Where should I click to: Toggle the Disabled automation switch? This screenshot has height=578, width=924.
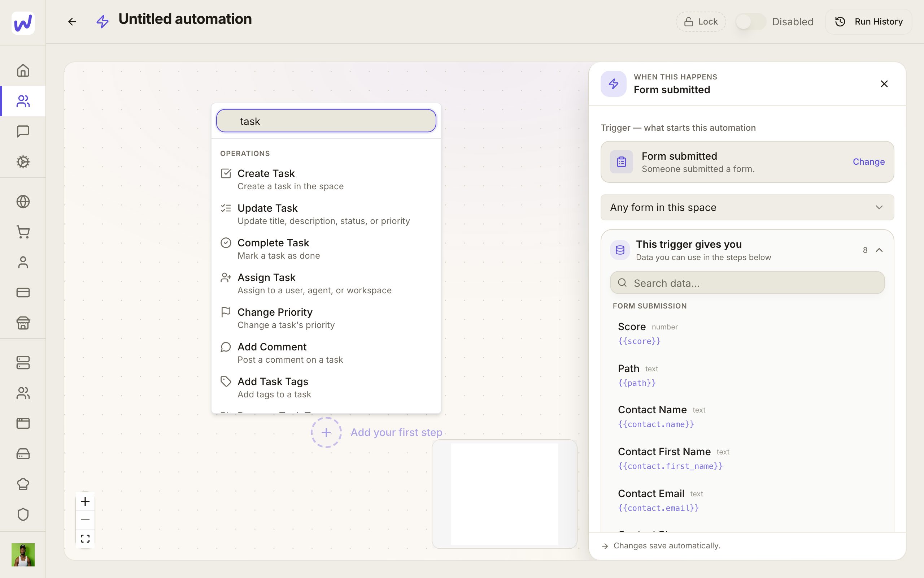coord(750,22)
